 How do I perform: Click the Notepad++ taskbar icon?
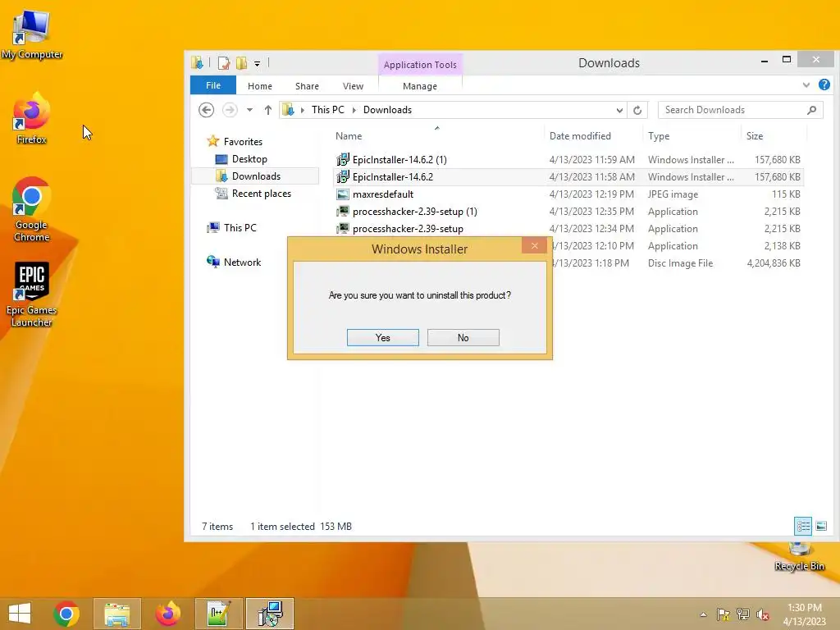[219, 614]
